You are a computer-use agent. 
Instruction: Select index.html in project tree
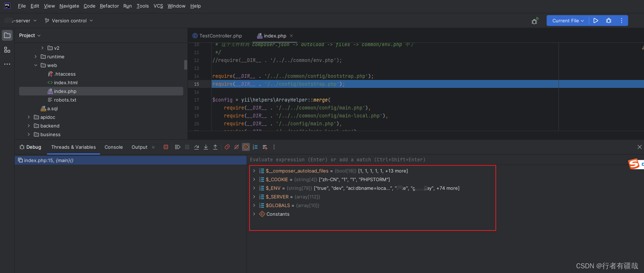coord(62,82)
